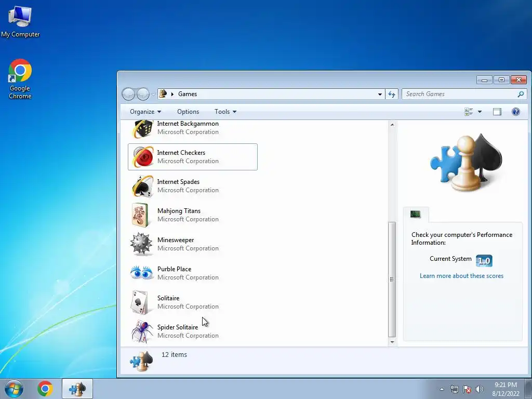Click the breadcrumb arrow before Games
This screenshot has height=399, width=532.
pos(172,94)
